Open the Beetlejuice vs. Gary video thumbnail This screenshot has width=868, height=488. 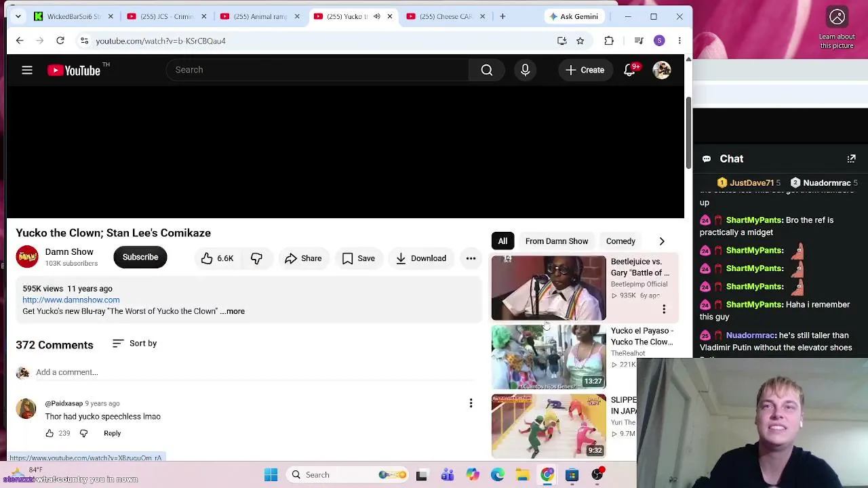[549, 287]
